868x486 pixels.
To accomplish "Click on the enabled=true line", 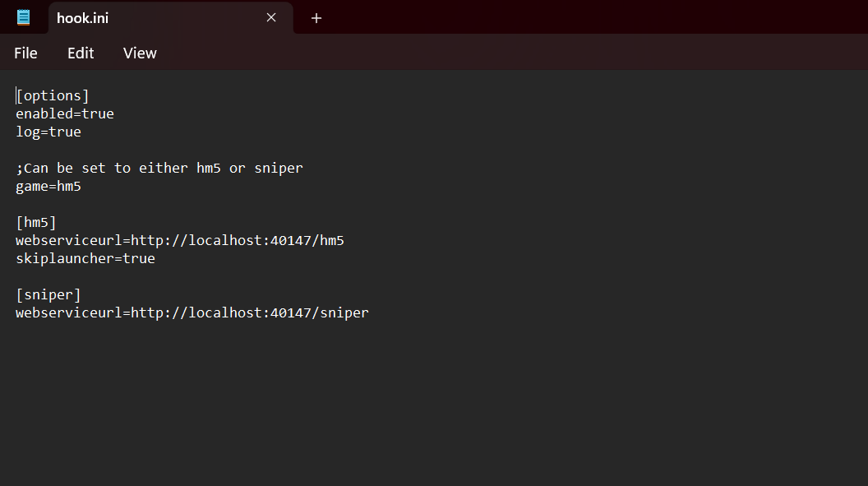I will tap(65, 114).
